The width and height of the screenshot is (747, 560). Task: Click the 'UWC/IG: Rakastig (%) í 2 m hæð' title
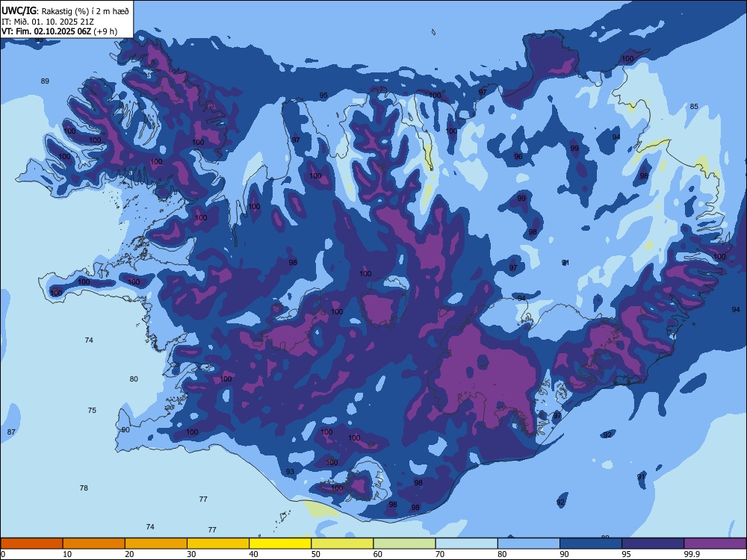(65, 11)
